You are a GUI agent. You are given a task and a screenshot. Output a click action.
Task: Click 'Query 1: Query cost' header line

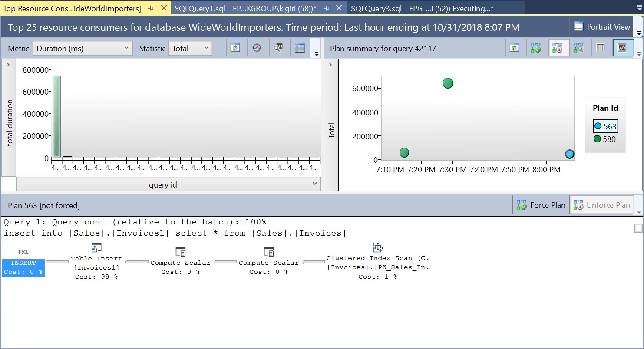point(135,222)
